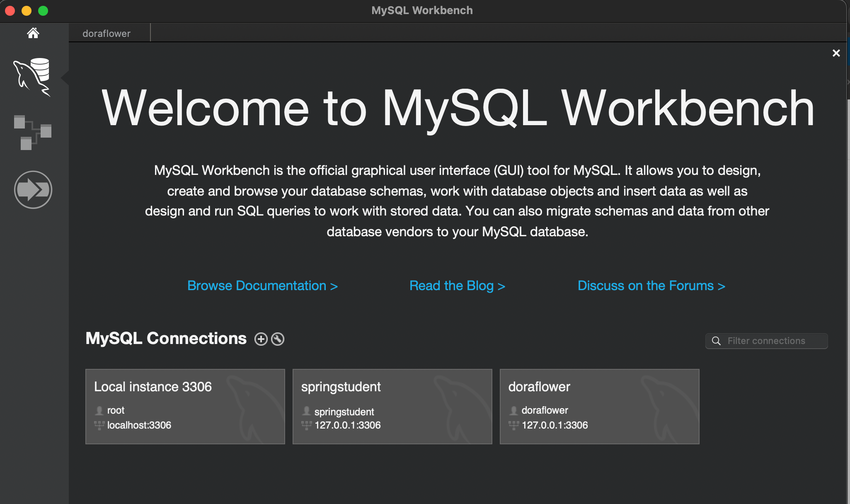The image size is (850, 504).
Task: Open doraflower connection tile
Action: pos(599,406)
